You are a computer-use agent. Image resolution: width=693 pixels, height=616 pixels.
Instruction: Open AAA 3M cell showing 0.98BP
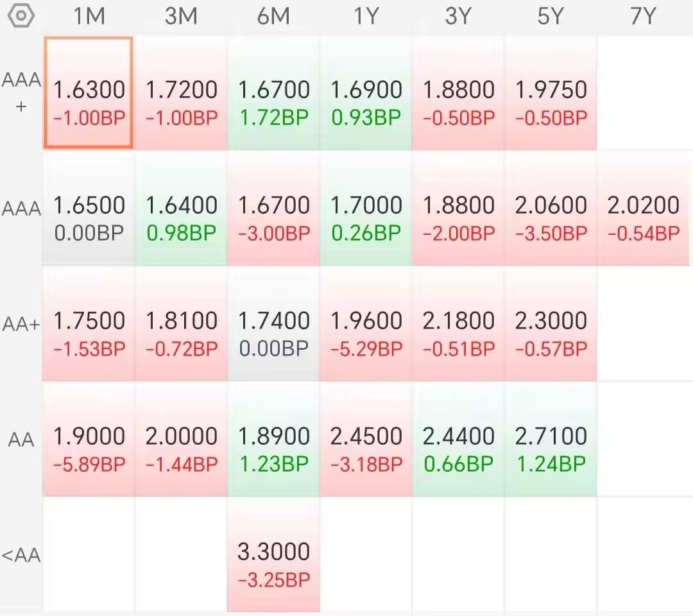point(181,209)
